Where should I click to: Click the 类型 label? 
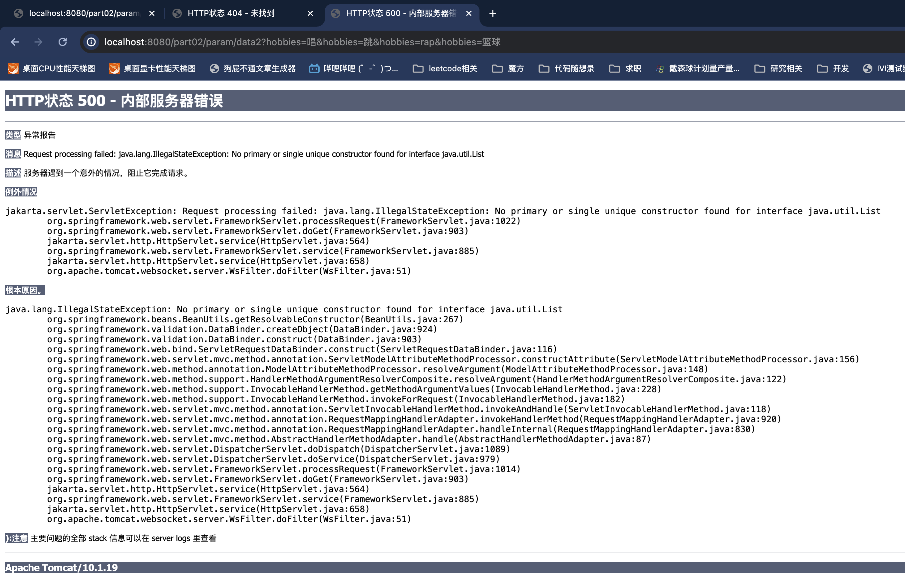[x=13, y=135]
